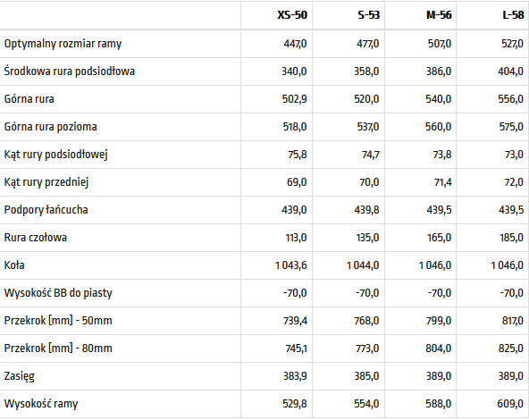The image size is (529, 420).
Task: Click the Podpory łańcucha row label
Action: (46, 210)
